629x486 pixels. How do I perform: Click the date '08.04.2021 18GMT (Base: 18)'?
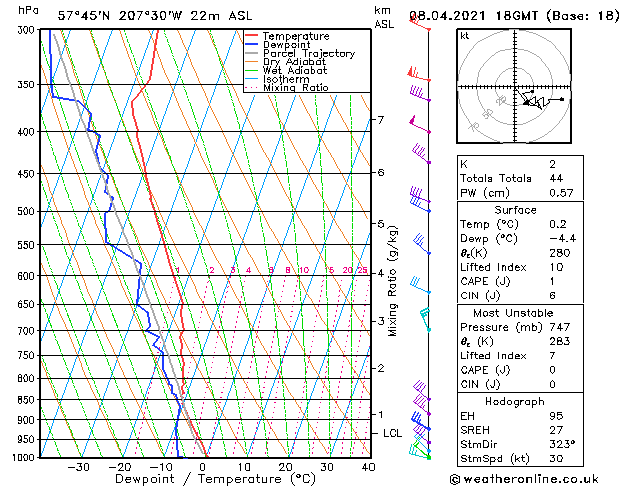[x=514, y=16]
